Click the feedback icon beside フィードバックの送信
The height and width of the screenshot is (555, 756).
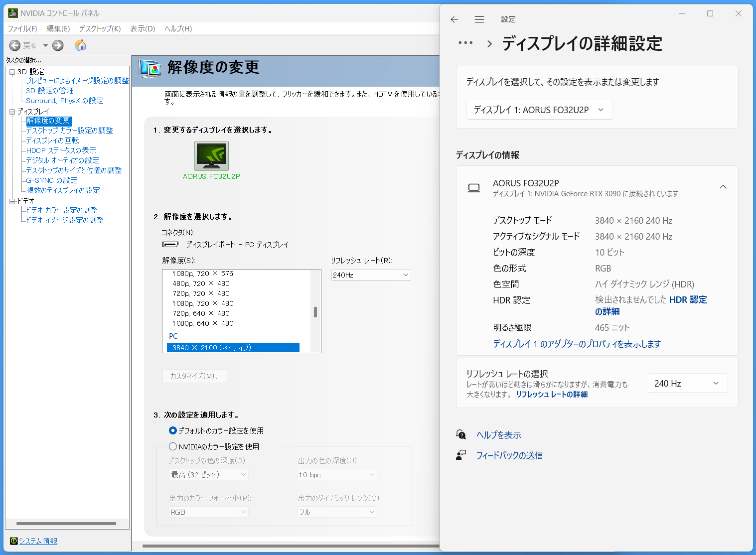(461, 455)
